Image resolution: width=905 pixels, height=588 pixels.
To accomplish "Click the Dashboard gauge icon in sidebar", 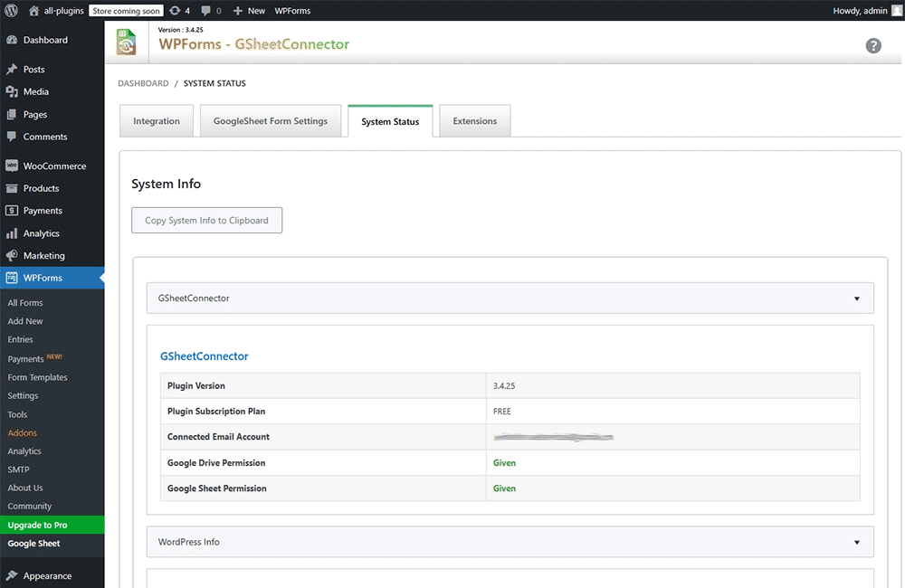I will (x=12, y=40).
